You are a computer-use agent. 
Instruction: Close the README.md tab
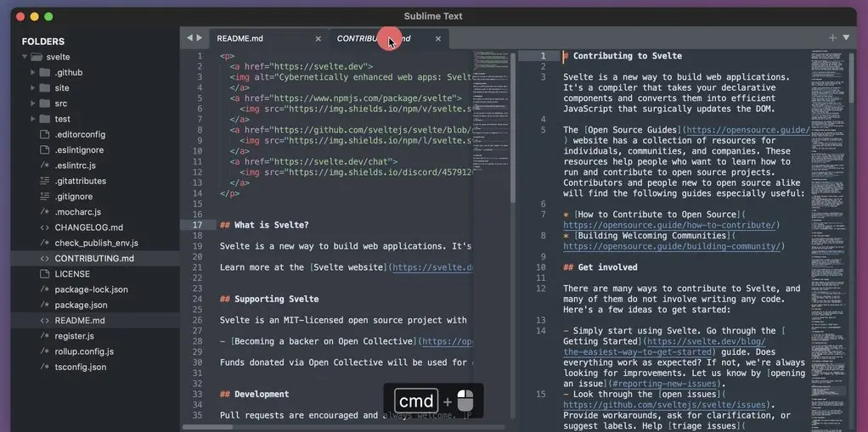(x=318, y=38)
